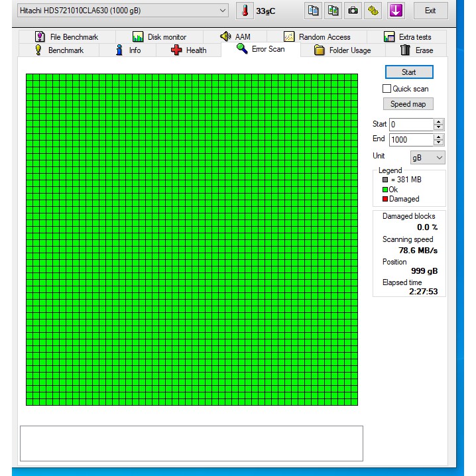Screen dimensions: 476x476
Task: Click the camera save screenshot icon
Action: click(353, 11)
